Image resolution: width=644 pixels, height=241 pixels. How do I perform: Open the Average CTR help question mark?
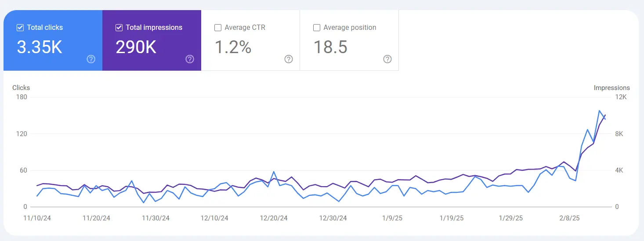pyautogui.click(x=289, y=59)
